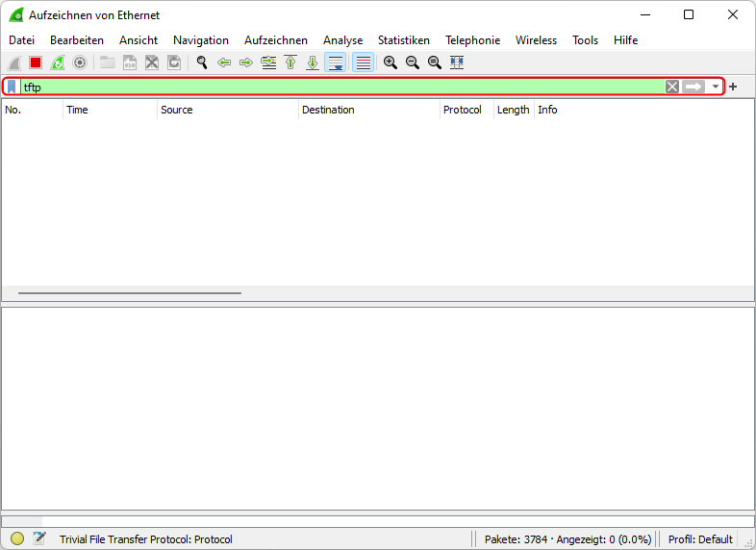Image resolution: width=756 pixels, height=550 pixels.
Task: Jump to the first packet
Action: coord(290,62)
